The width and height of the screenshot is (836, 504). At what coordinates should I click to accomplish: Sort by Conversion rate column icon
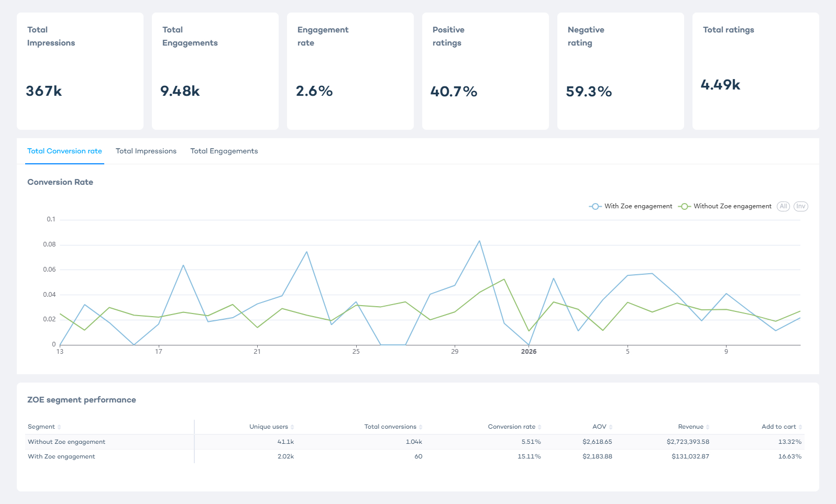(540, 427)
